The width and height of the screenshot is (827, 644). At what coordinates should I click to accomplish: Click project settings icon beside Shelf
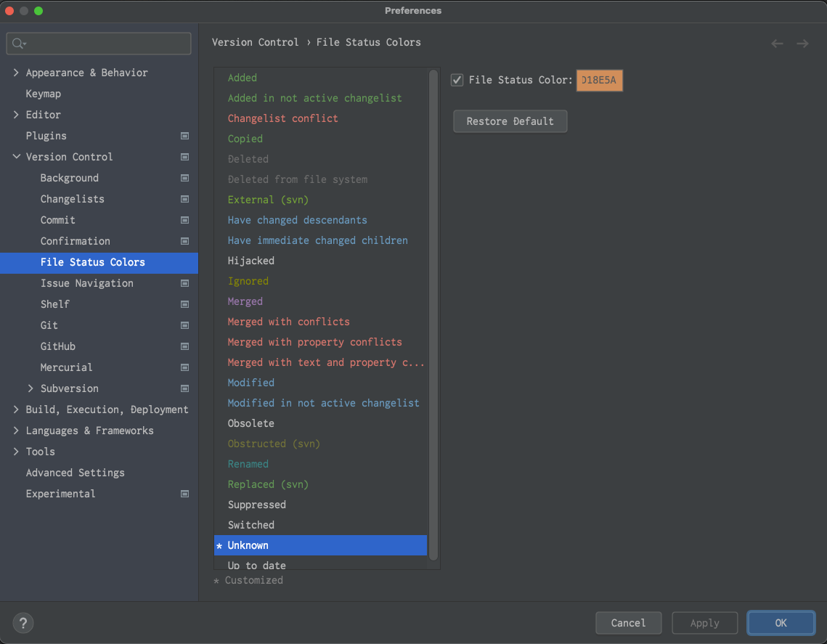(184, 304)
